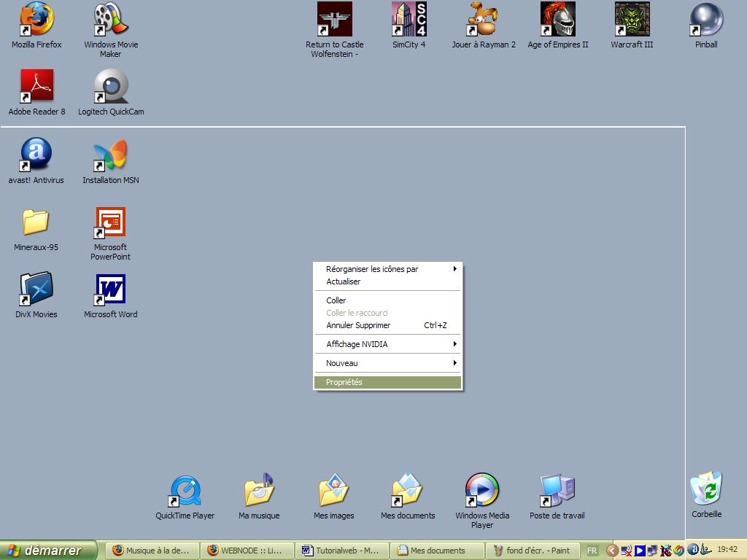Expand the Nouveau submenu
Image resolution: width=747 pixels, height=560 pixels.
click(387, 363)
